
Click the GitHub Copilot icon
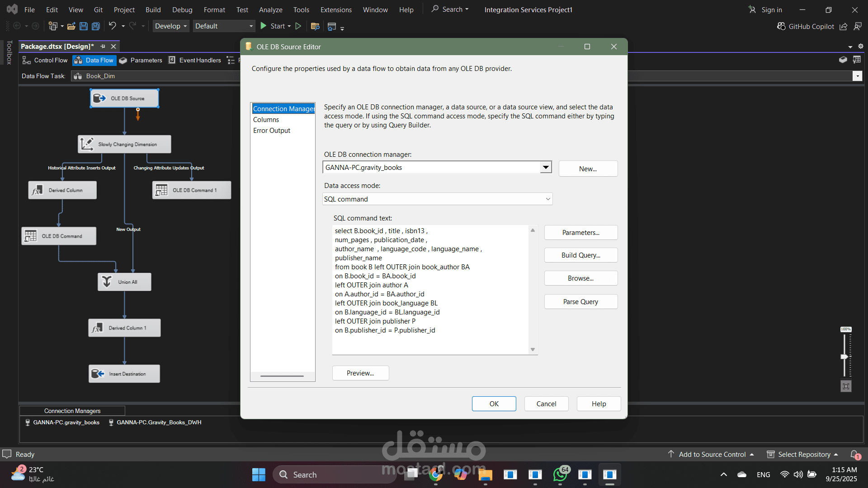781,26
